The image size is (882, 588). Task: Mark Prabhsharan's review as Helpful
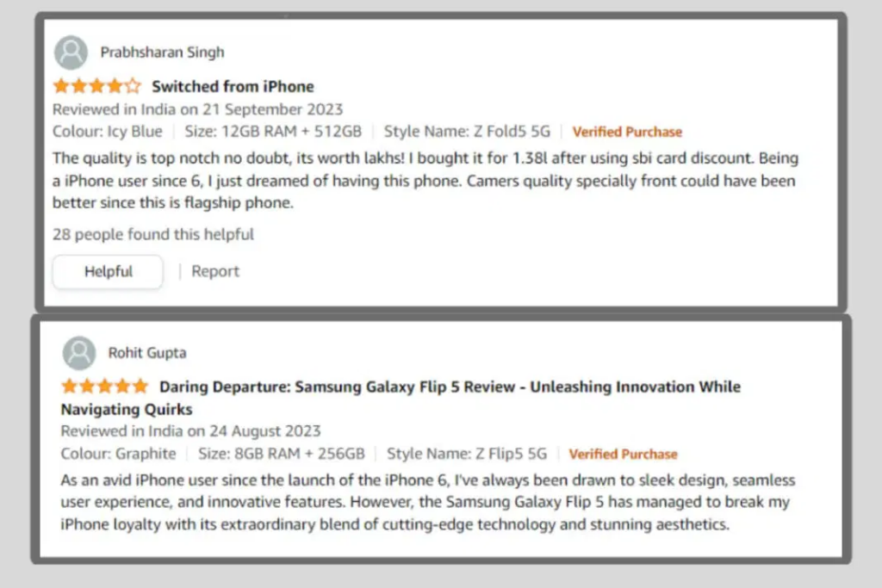pyautogui.click(x=108, y=271)
